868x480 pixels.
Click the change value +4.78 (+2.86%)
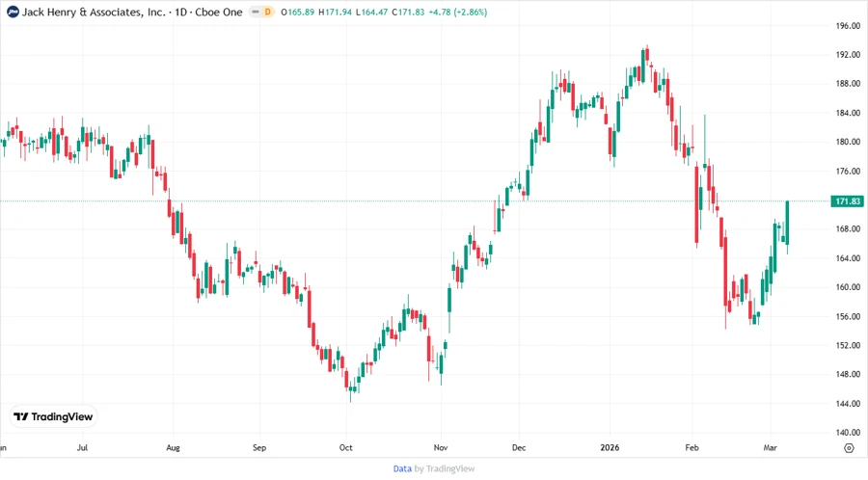coord(458,13)
